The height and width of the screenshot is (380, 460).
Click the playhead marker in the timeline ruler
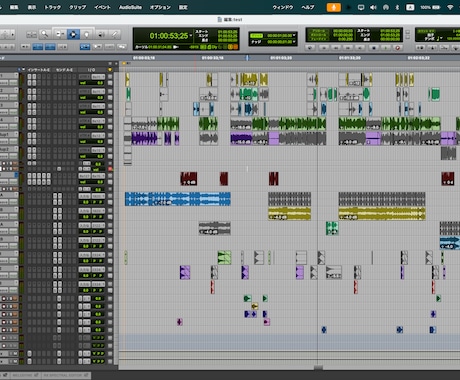[x=247, y=58]
